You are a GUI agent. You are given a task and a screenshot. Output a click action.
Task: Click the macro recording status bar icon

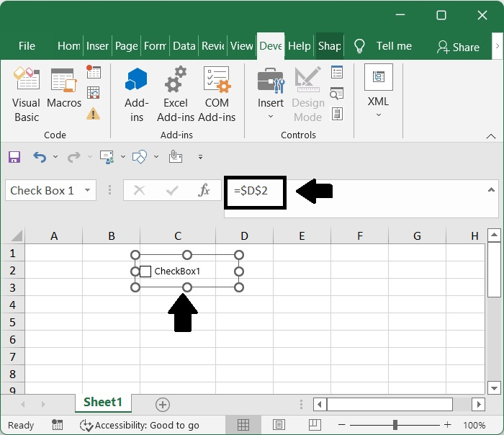57,425
